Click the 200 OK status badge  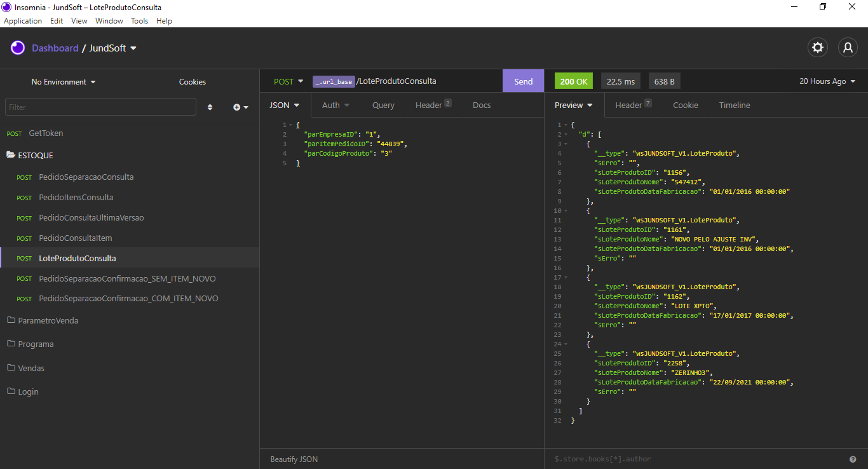coord(574,81)
